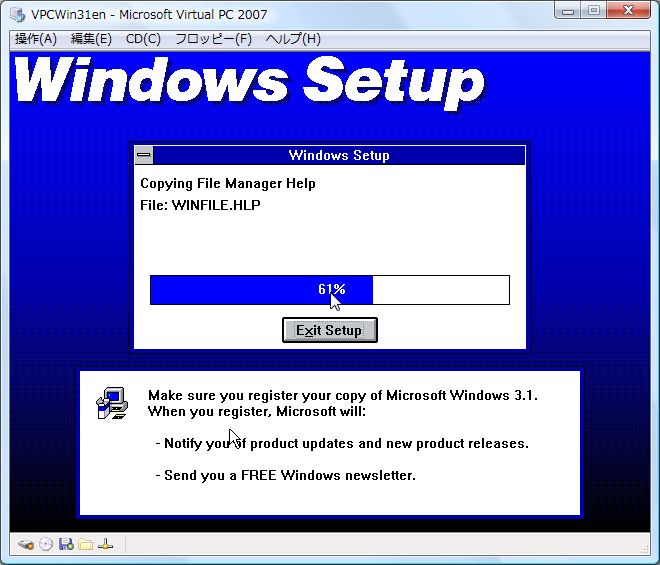Open the ヘルプ(H) menu
Image resolution: width=660 pixels, height=565 pixels.
293,39
